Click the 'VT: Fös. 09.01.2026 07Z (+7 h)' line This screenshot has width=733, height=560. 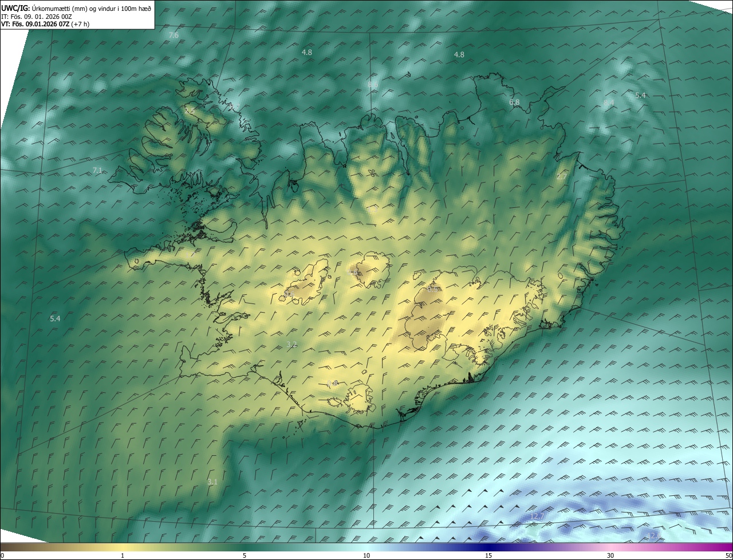tap(45, 24)
